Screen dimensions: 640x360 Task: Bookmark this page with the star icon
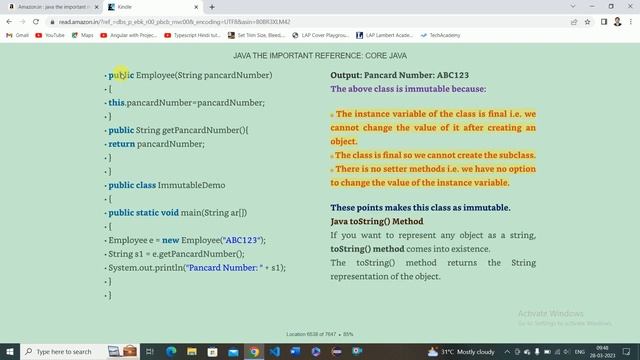587,22
